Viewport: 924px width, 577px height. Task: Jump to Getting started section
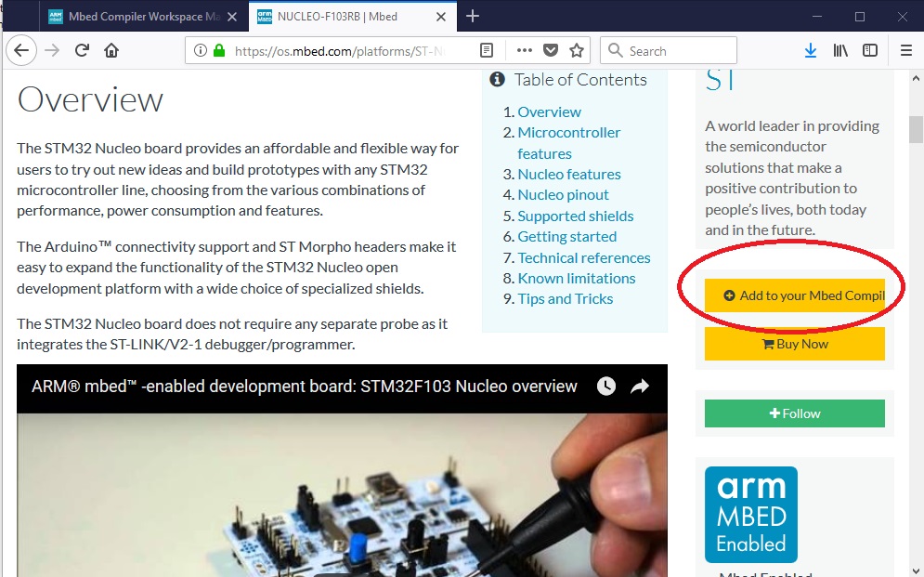click(567, 236)
